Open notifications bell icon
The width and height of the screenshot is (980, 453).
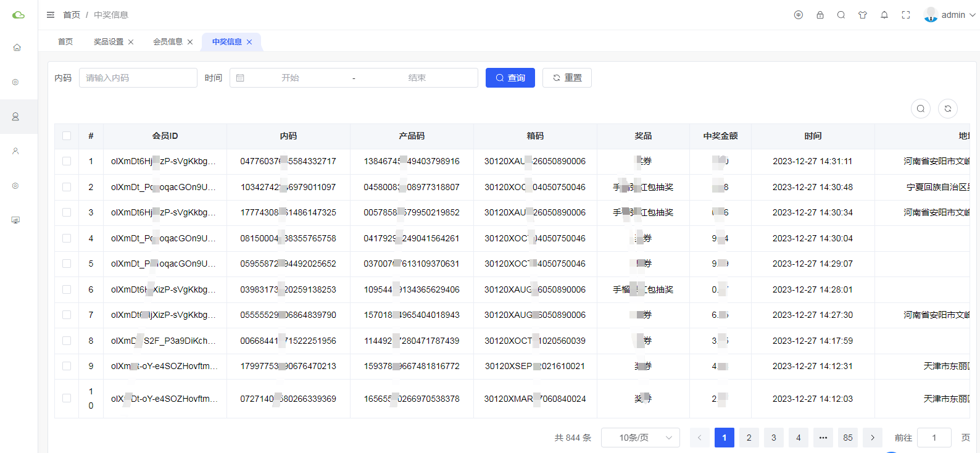pos(884,15)
